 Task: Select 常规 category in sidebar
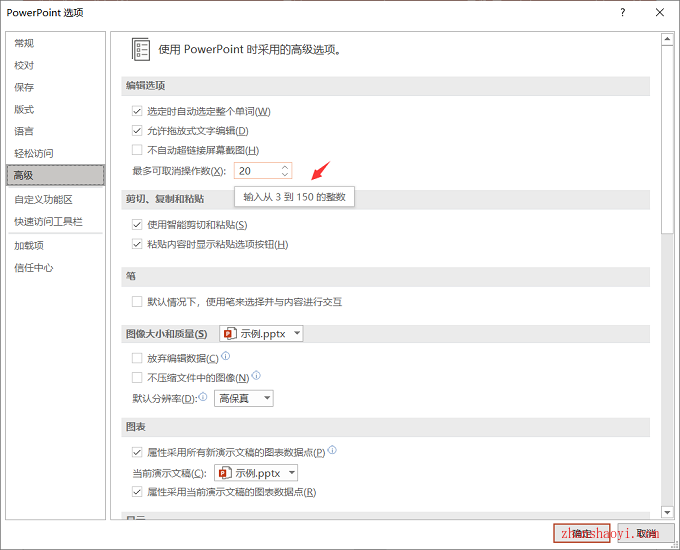(56, 43)
